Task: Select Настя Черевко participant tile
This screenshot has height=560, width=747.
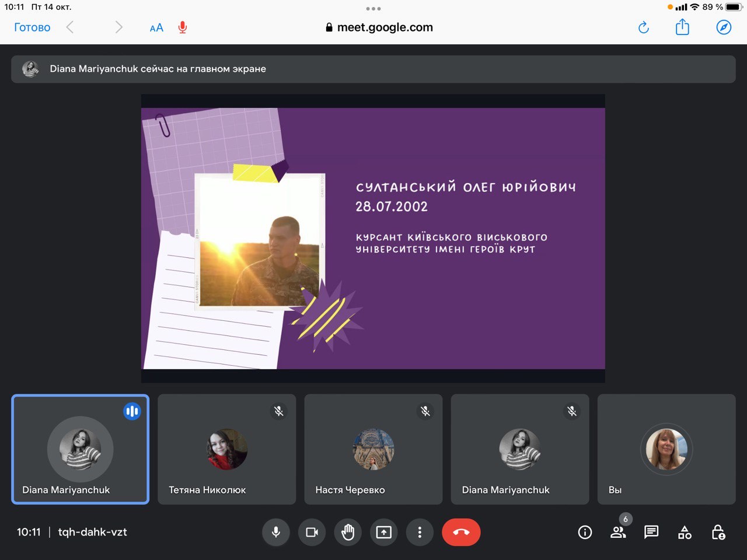Action: (373, 449)
